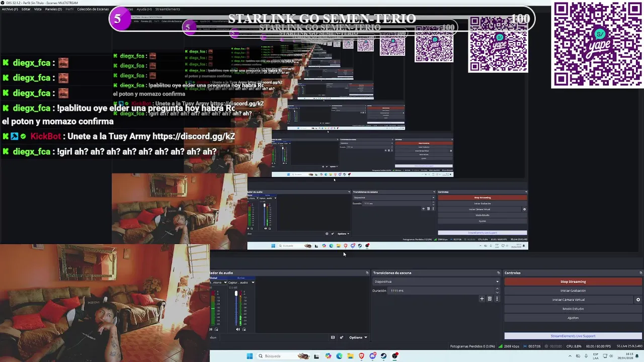The image size is (644, 362).
Task: Launch Copilot from the taskbar
Action: pos(328,356)
